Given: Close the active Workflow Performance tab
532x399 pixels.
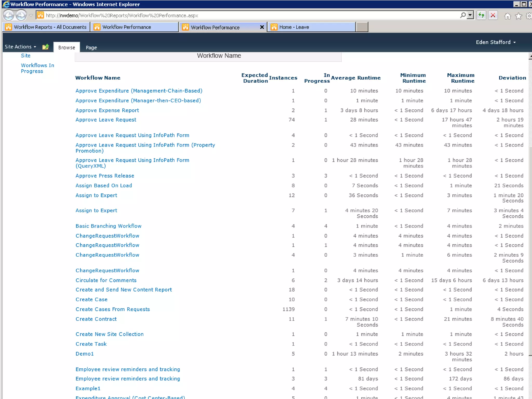Looking at the screenshot, I should point(262,27).
